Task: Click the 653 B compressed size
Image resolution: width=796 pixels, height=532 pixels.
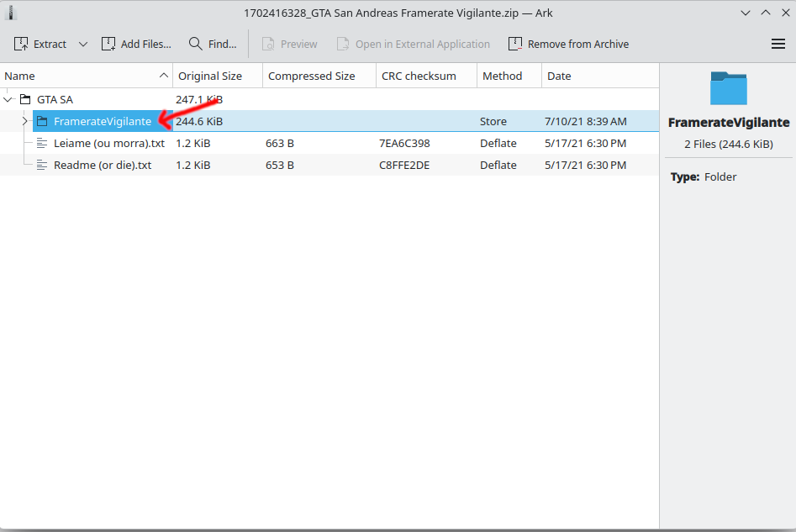Action: point(280,165)
